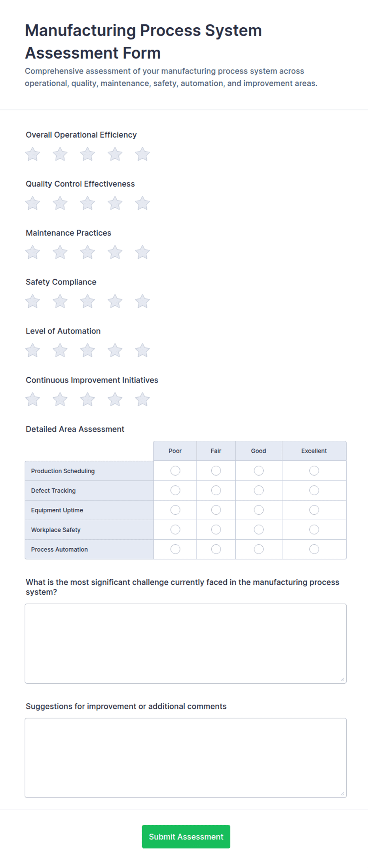Image resolution: width=368 pixels, height=868 pixels.
Task: Rate Continuous Improvement Initiatives five stars
Action: point(142,399)
